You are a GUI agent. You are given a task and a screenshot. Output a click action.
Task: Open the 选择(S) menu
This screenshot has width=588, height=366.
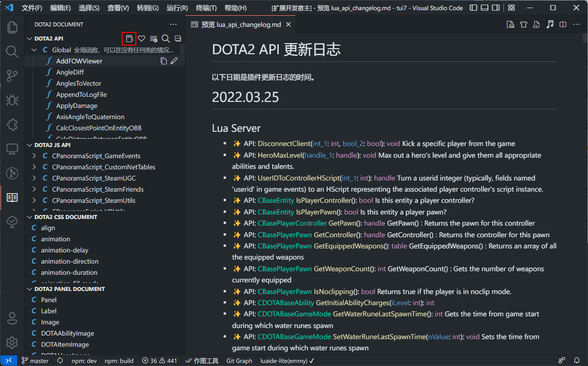89,8
